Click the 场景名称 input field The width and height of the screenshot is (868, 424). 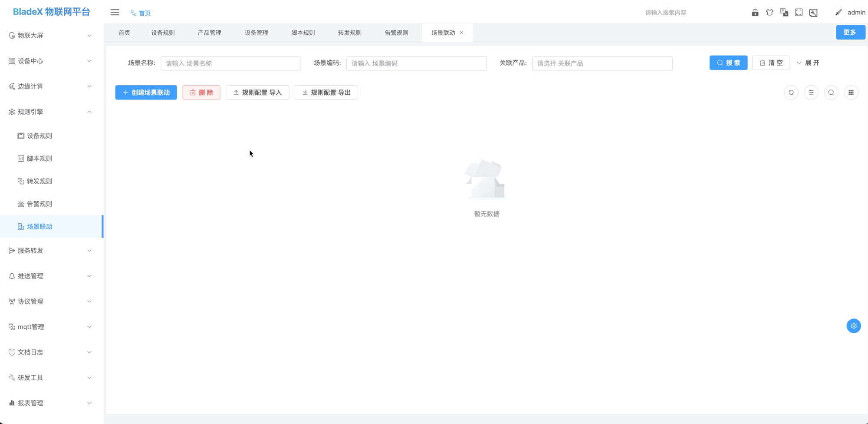230,63
